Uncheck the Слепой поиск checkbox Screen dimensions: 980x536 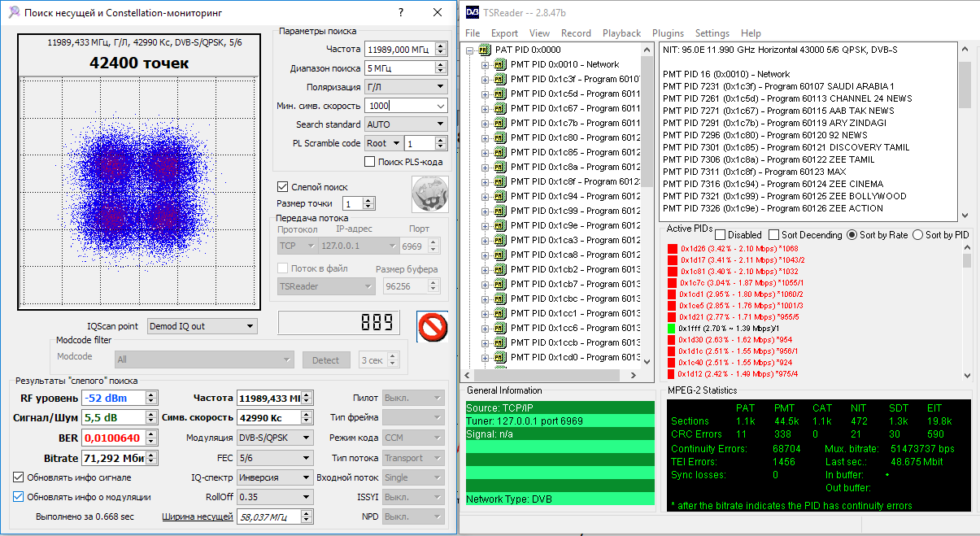283,187
